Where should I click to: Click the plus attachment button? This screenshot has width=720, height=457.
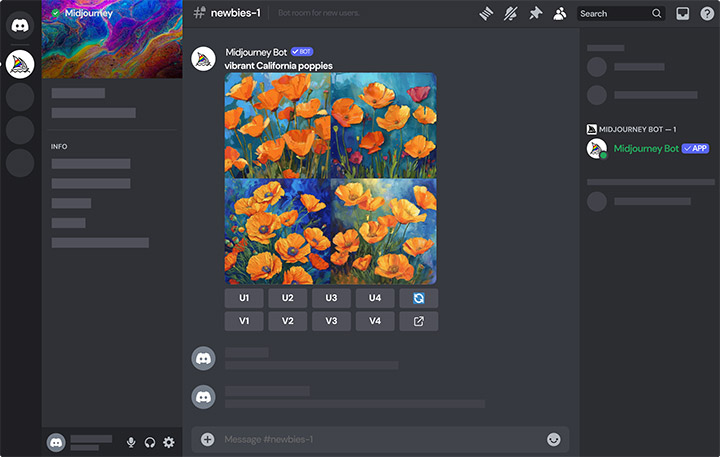[208, 439]
